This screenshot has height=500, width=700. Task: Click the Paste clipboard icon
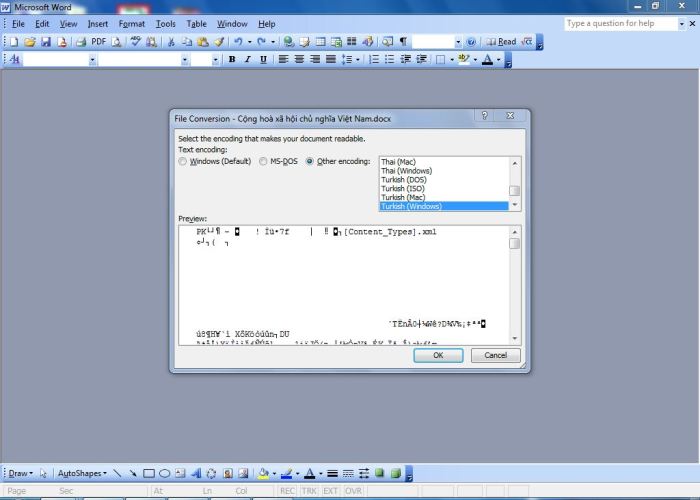(x=203, y=42)
